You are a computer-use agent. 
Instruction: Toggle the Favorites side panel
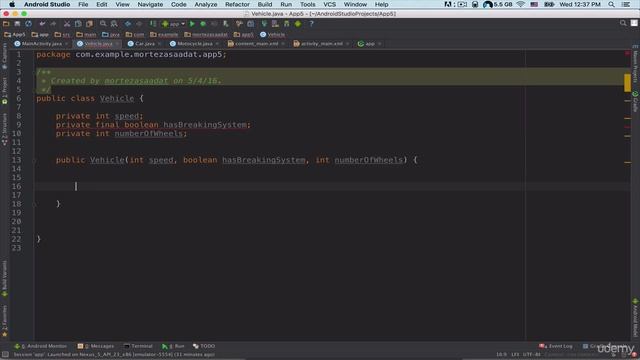(4, 322)
